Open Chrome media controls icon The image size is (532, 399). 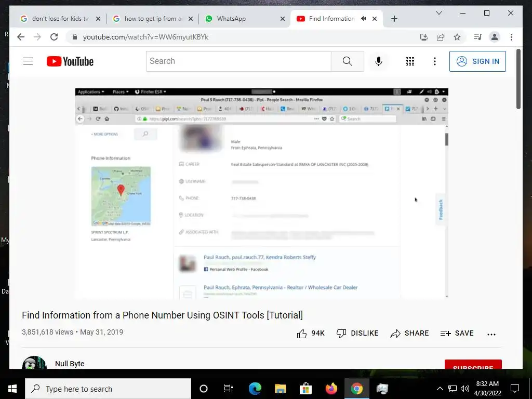[x=478, y=37]
